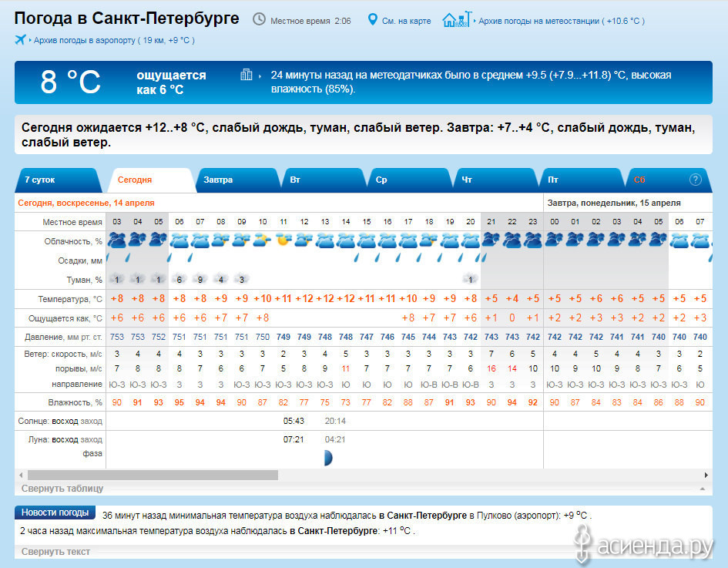This screenshot has width=728, height=568.
Task: Click the night cloud icon for tomorrow 02
Action: (x=596, y=240)
